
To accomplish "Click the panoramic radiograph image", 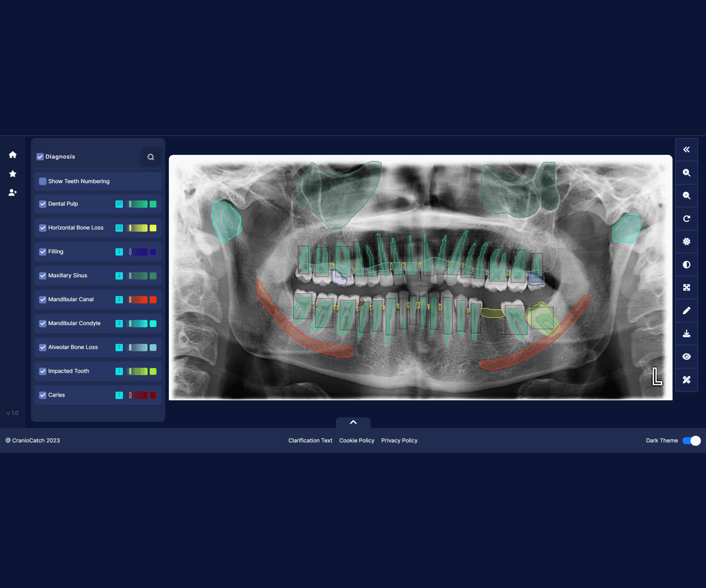I will pos(421,278).
